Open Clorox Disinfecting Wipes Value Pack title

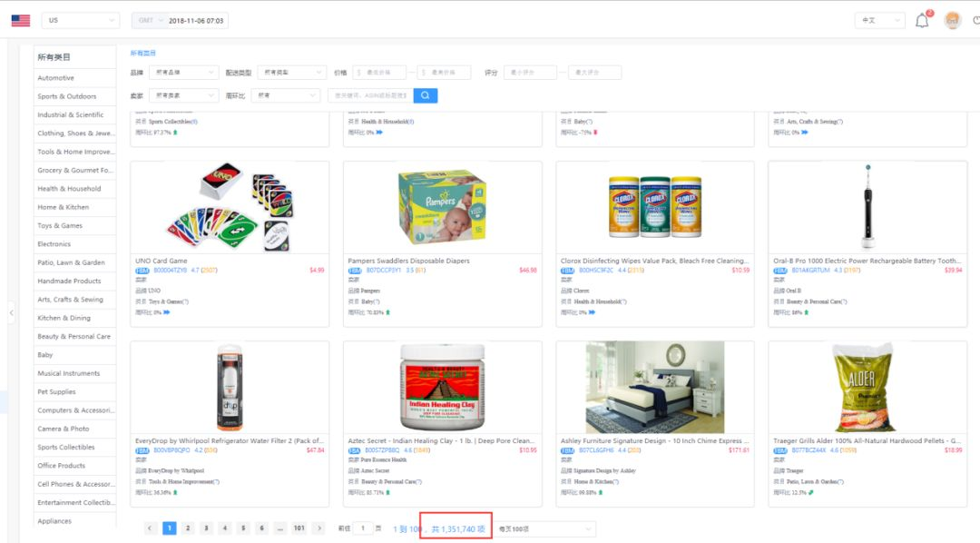point(654,261)
